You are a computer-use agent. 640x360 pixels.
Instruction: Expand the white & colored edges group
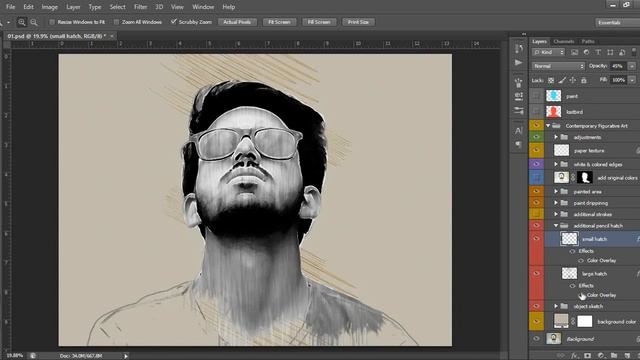[x=556, y=164]
